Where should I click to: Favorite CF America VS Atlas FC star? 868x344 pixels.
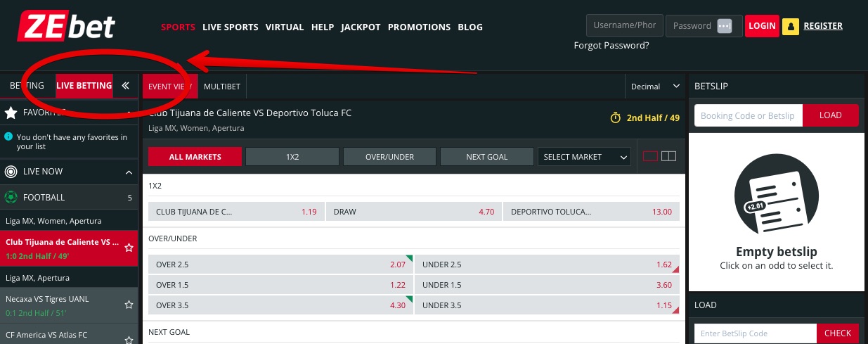pyautogui.click(x=129, y=340)
